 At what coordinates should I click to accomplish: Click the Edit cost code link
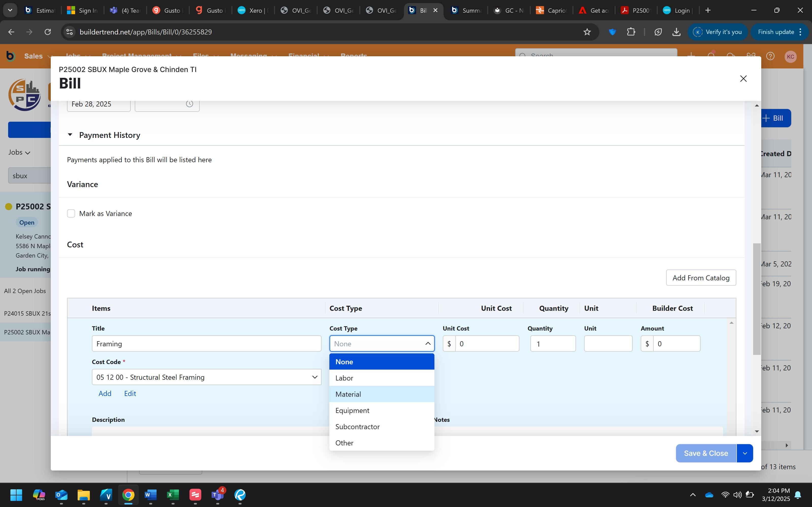130,394
